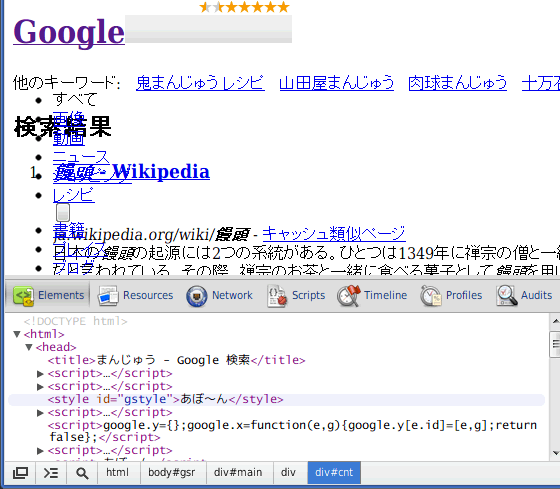Select the DOCTYPE html line
This screenshot has width=560, height=489.
coord(76,321)
